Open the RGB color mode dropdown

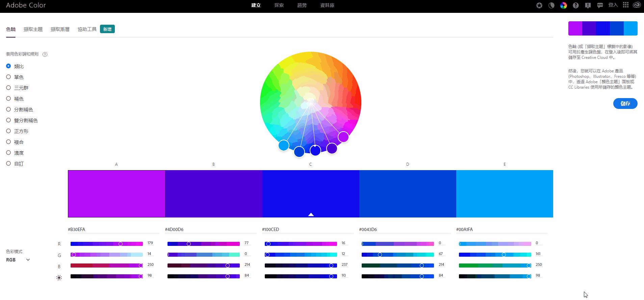[x=18, y=260]
